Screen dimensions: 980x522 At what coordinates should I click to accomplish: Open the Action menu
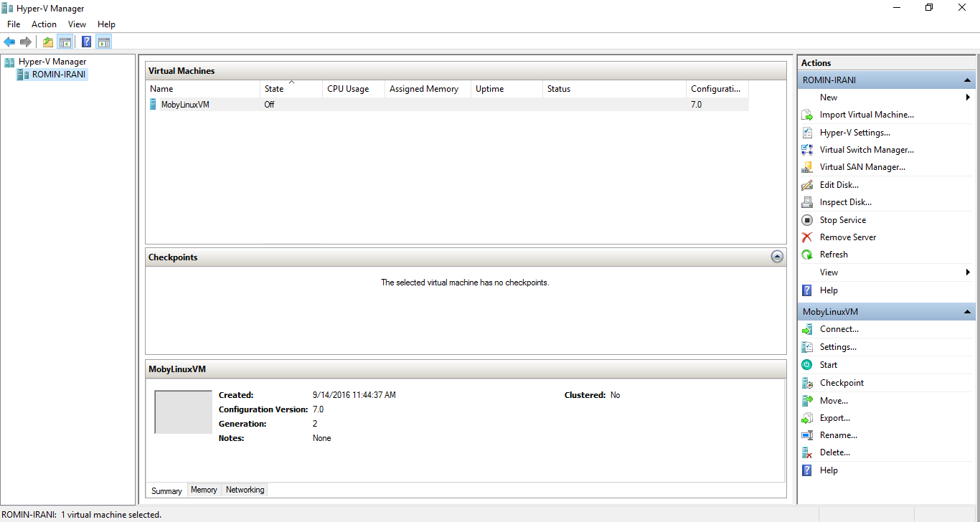click(44, 24)
